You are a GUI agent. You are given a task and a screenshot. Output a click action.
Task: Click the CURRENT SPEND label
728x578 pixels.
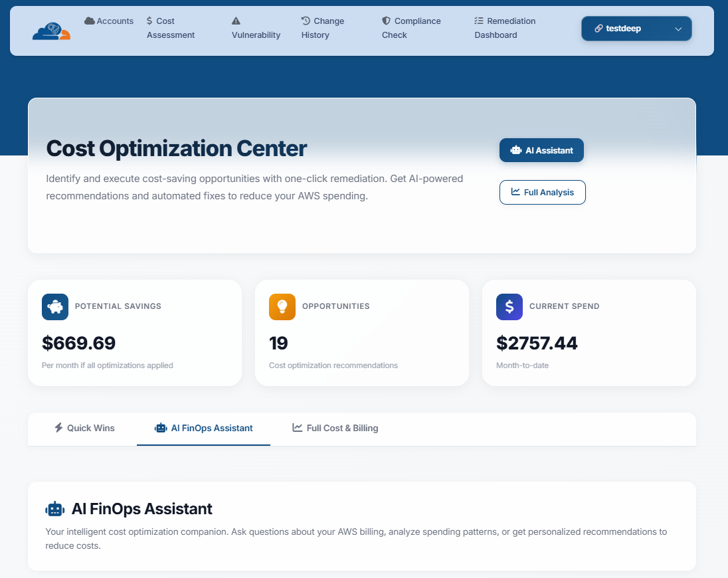tap(564, 306)
